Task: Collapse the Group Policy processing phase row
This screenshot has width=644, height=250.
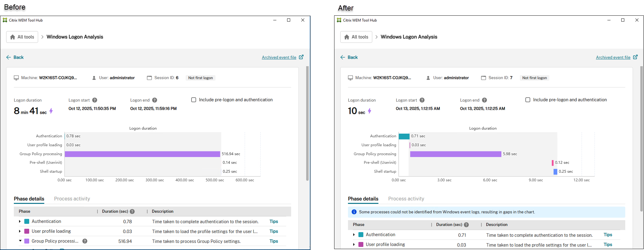Action: pos(20,241)
